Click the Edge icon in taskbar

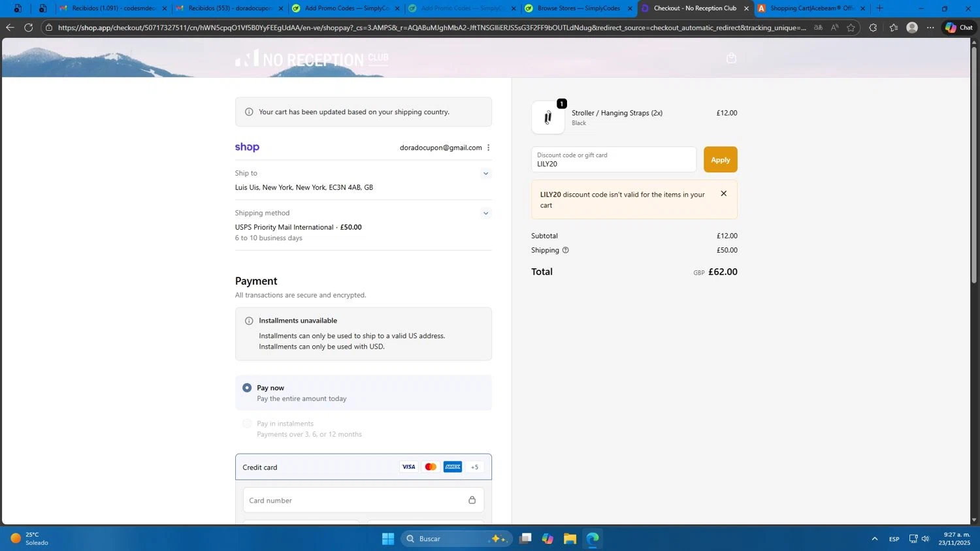(x=593, y=539)
